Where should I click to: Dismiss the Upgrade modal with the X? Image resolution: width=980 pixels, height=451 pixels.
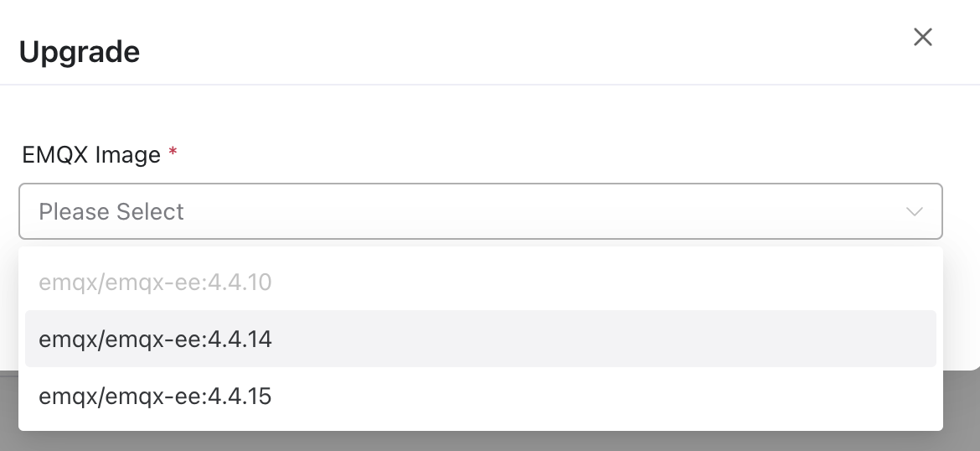click(x=922, y=37)
